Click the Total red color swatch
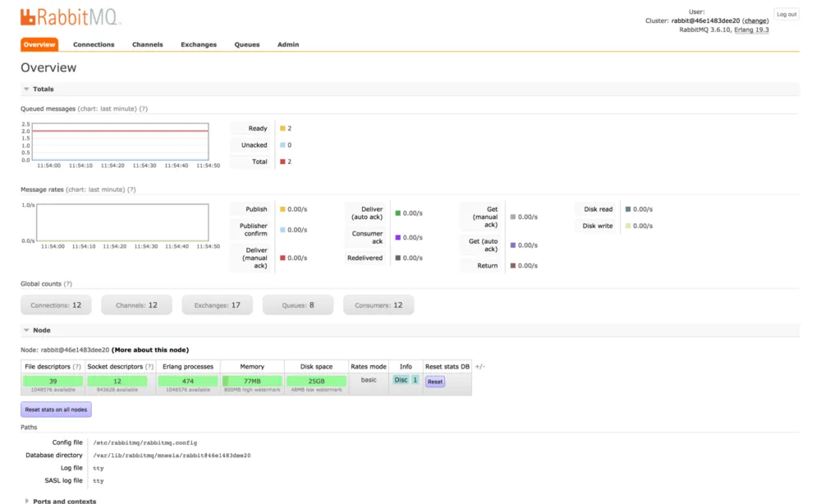Image resolution: width=821 pixels, height=504 pixels. [x=282, y=162]
